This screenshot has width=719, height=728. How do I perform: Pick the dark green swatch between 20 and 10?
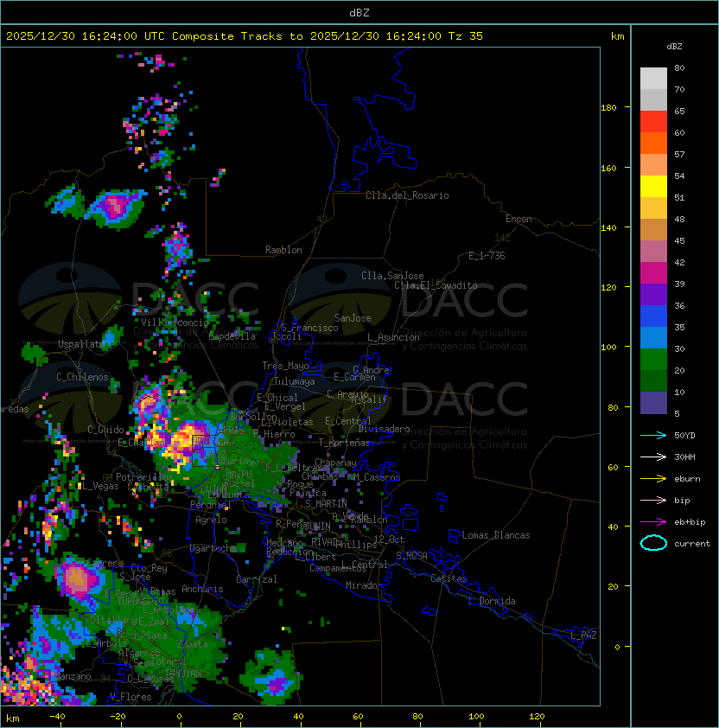653,381
